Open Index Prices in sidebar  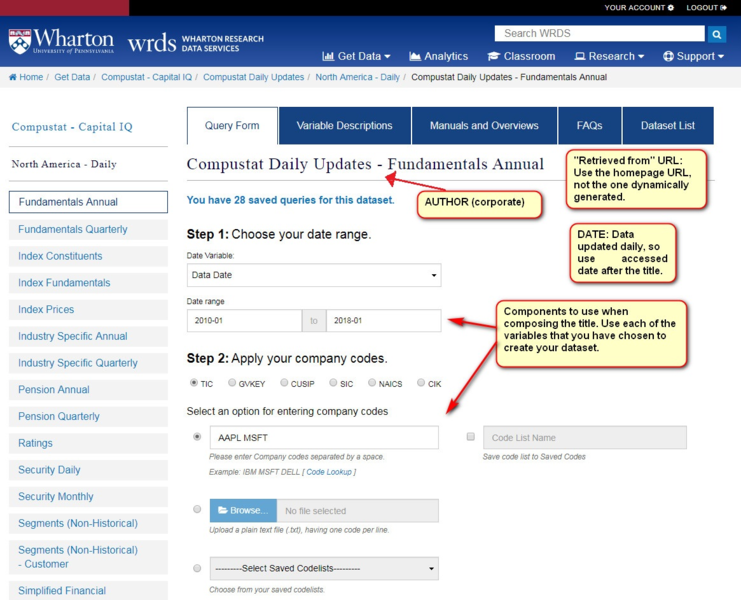click(x=88, y=309)
